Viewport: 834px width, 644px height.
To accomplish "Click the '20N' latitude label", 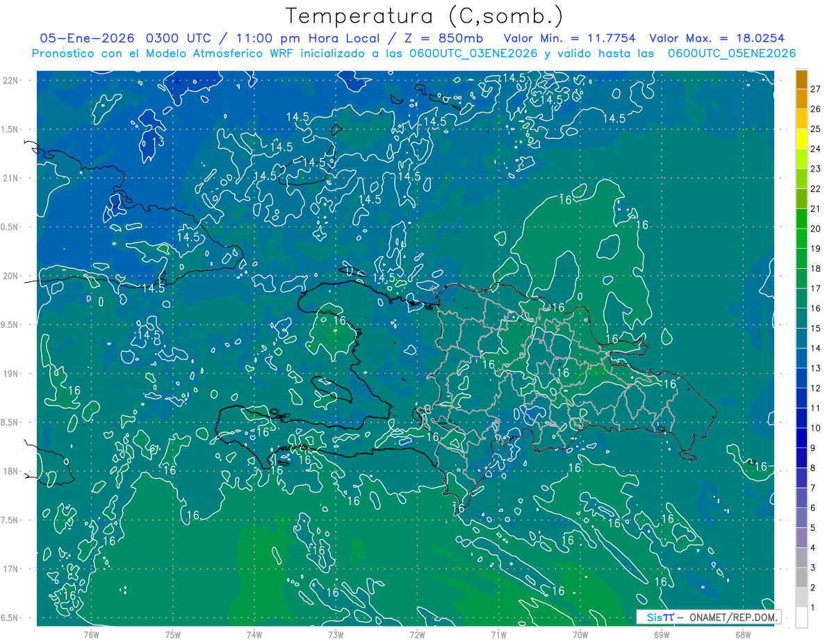I will (10, 276).
